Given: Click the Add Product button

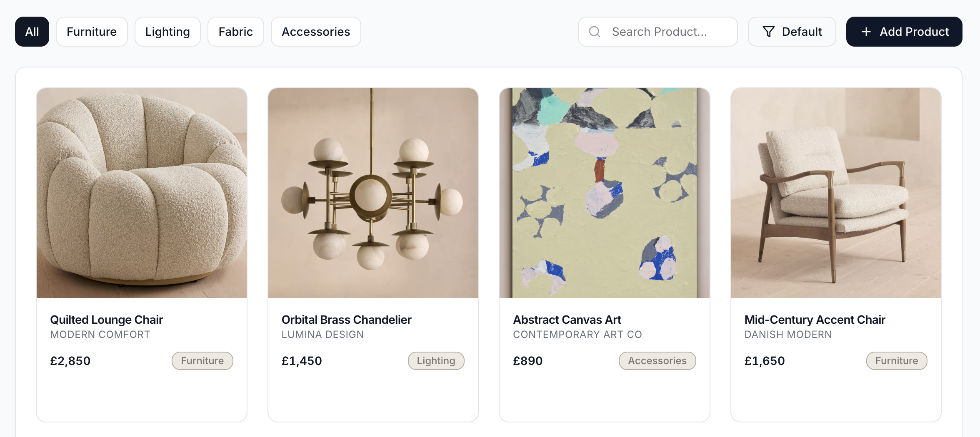Looking at the screenshot, I should click(904, 31).
